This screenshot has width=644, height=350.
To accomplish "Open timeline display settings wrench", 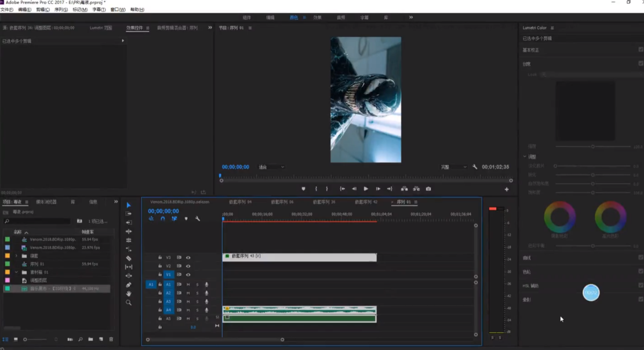I will [x=197, y=219].
